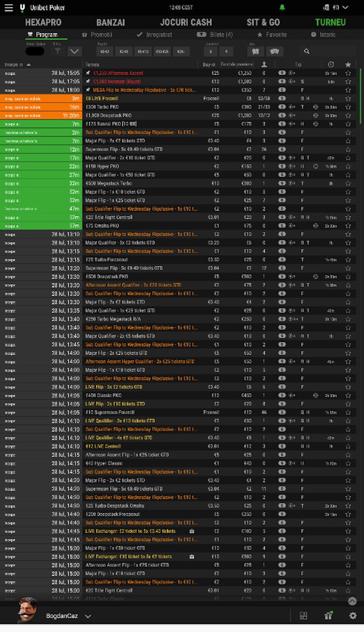The width and height of the screenshot is (364, 632).
Task: Switch to the HEXAPRO tab
Action: [43, 22]
